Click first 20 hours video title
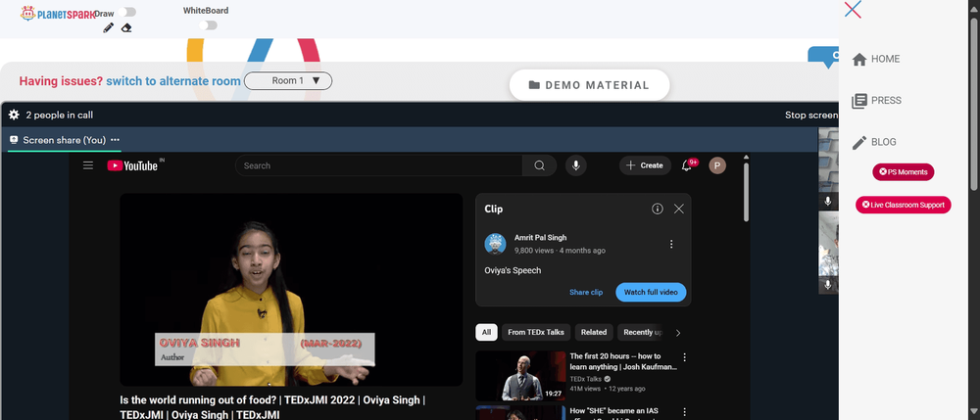This screenshot has height=420, width=980. click(623, 362)
